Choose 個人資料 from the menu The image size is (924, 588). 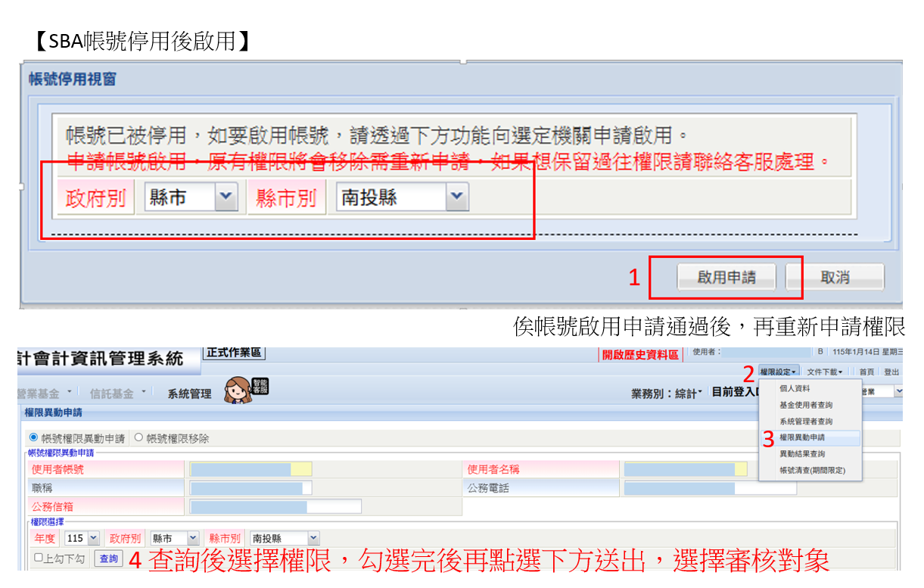pos(795,388)
